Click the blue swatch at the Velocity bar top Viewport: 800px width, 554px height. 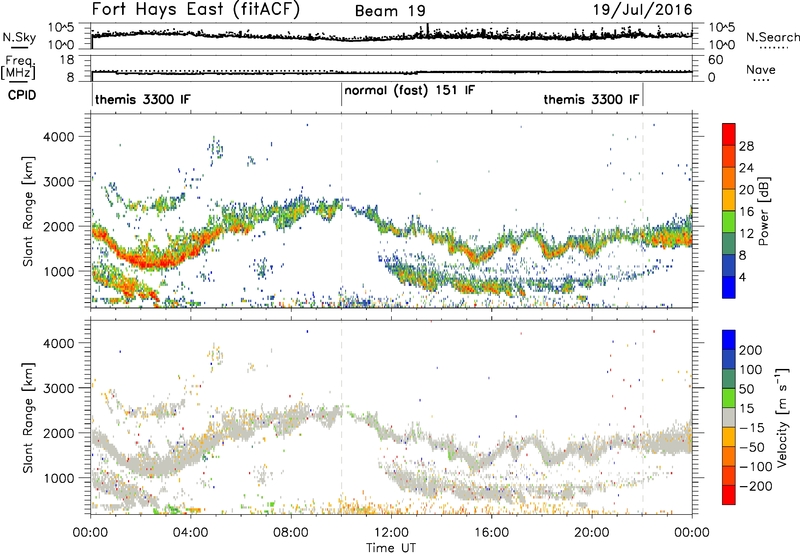click(x=729, y=340)
